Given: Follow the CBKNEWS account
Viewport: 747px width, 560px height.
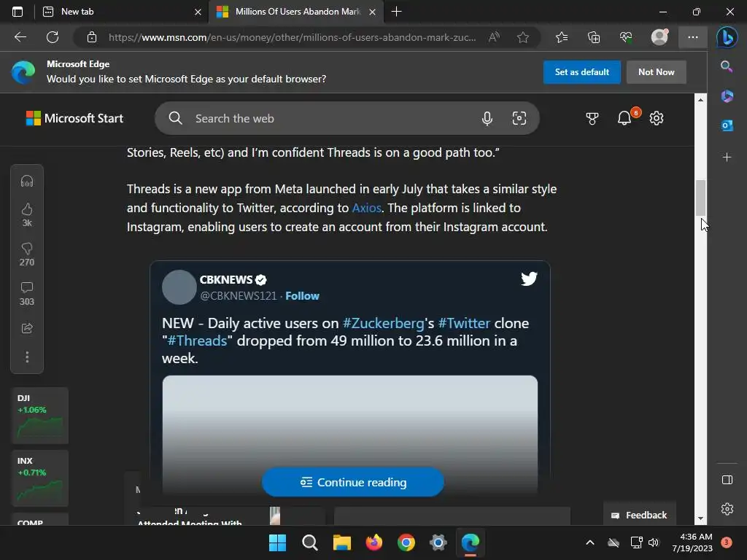Looking at the screenshot, I should point(302,296).
